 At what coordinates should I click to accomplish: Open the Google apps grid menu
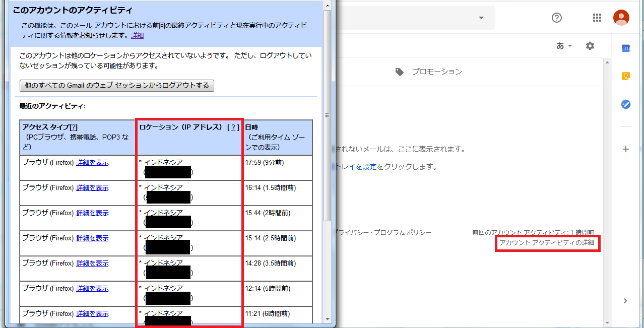point(597,17)
